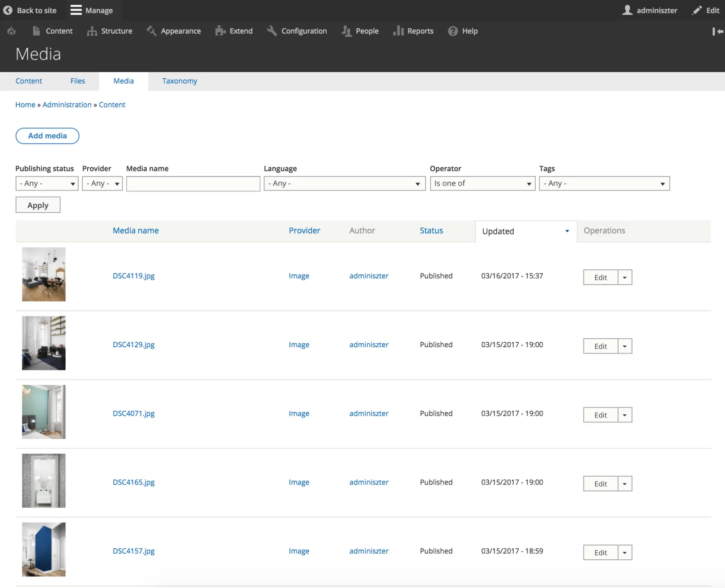Image resolution: width=725 pixels, height=588 pixels.
Task: Open the Operator dropdown
Action: pyautogui.click(x=483, y=183)
